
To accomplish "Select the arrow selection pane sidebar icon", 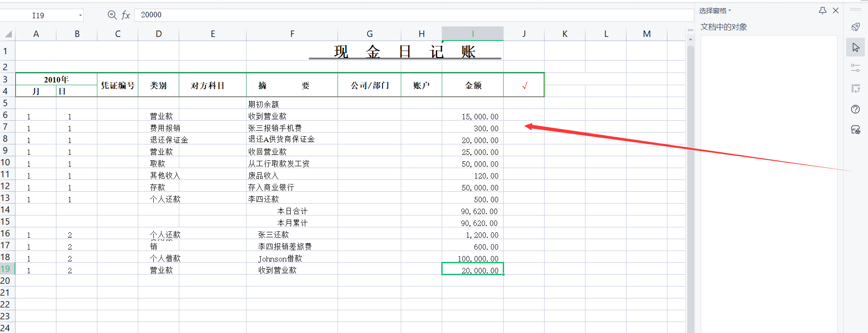I will (x=855, y=47).
